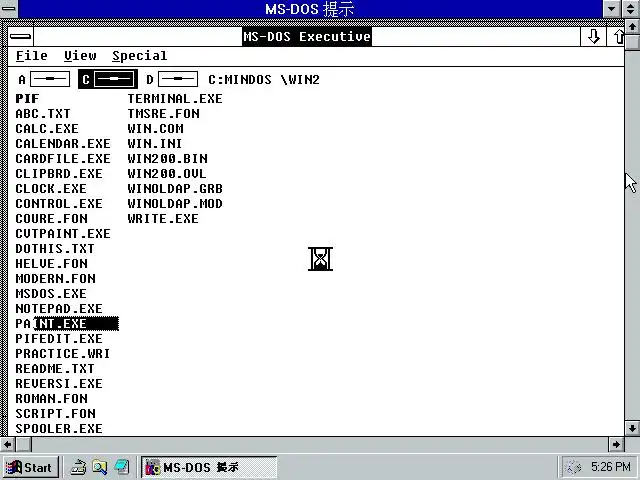Select SCRIPT.FON file
The width and height of the screenshot is (640, 480).
click(56, 414)
